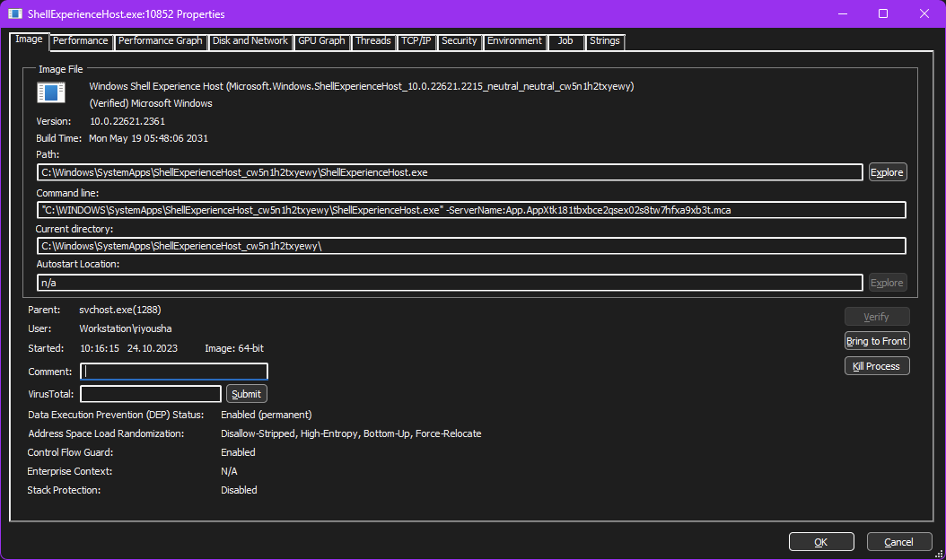Click Explore button next to Path
Image resolution: width=946 pixels, height=560 pixels.
coord(888,172)
